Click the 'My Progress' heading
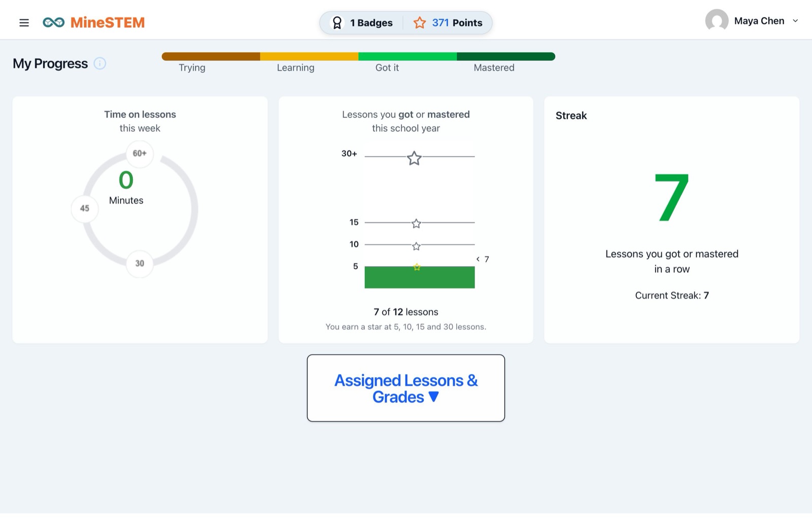 point(50,63)
